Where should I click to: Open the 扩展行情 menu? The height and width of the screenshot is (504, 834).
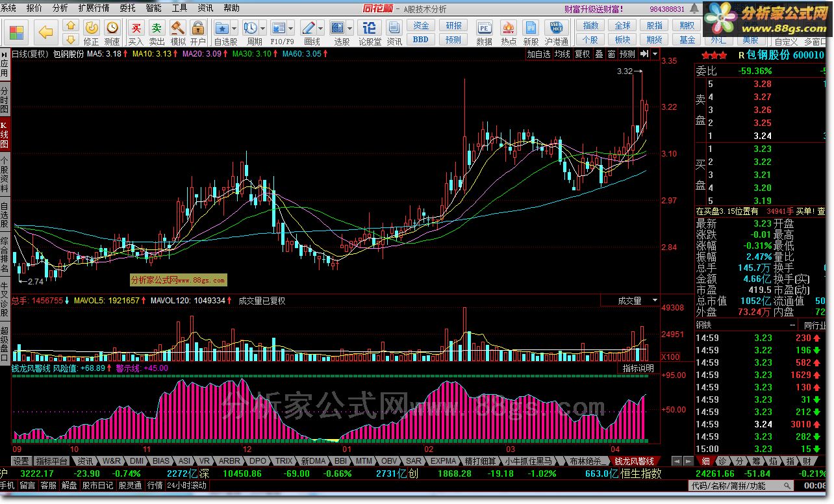point(94,8)
